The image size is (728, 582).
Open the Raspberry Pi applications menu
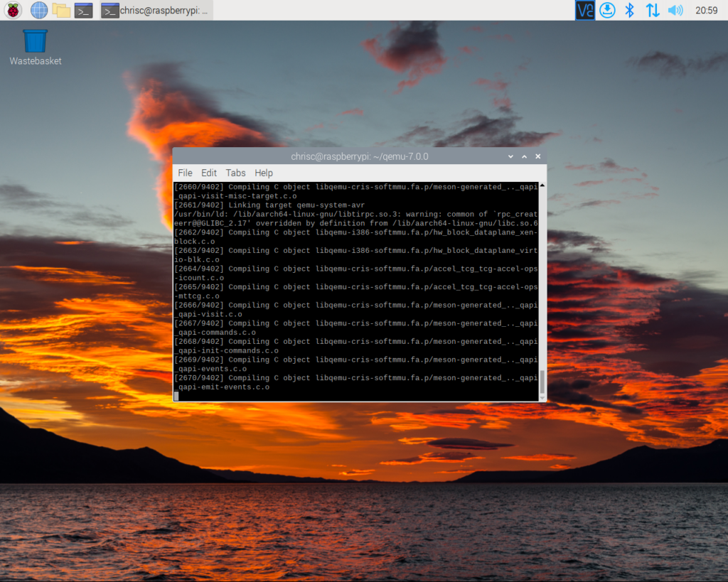13,10
